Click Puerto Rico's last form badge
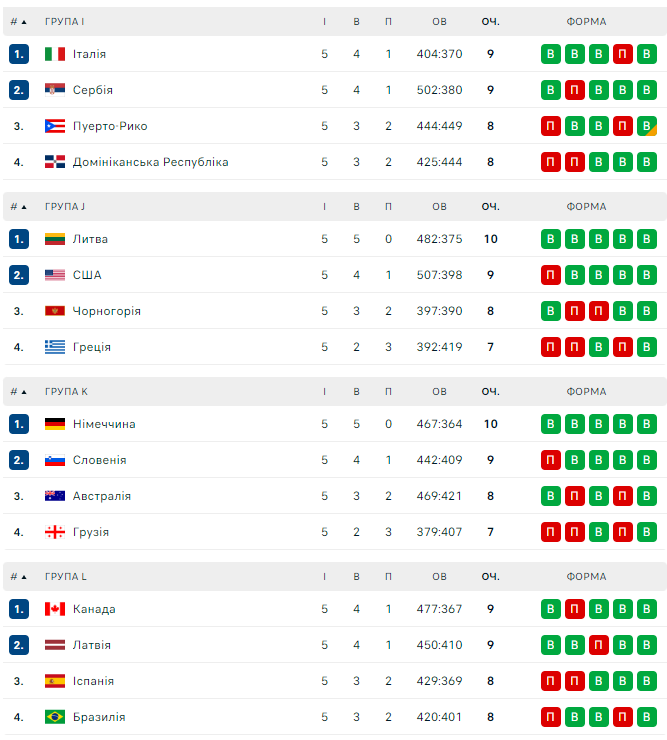Image resolution: width=667 pixels, height=740 pixels. 646,126
